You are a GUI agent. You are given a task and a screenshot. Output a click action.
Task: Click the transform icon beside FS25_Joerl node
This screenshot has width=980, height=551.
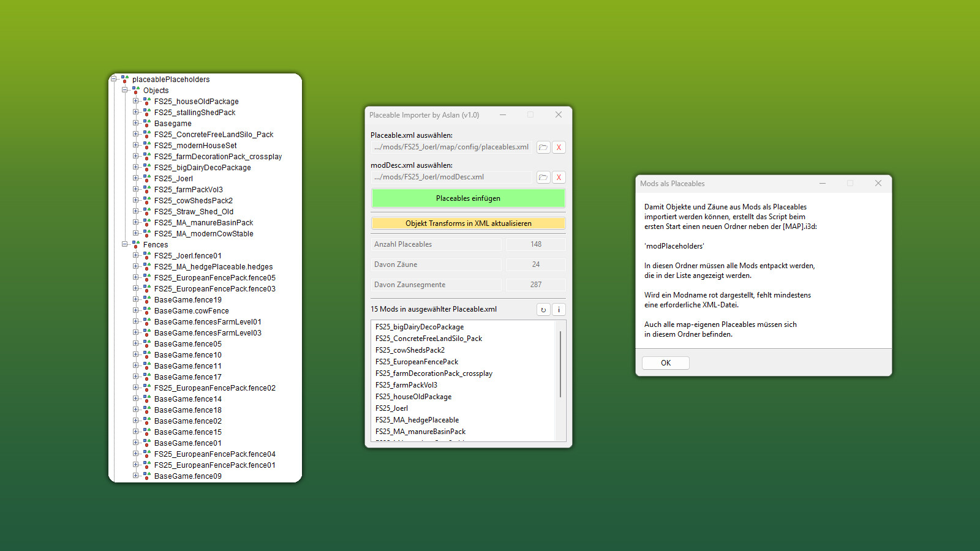(146, 178)
